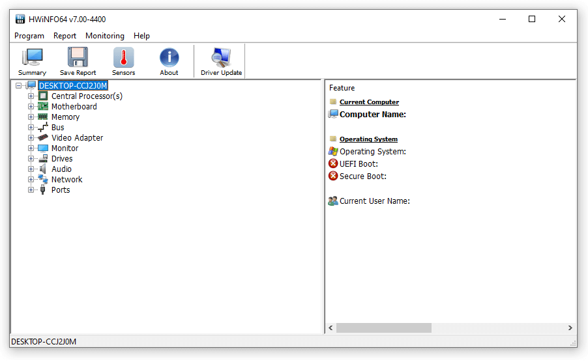Click the Video Adapter card icon
588x364 pixels.
point(43,138)
